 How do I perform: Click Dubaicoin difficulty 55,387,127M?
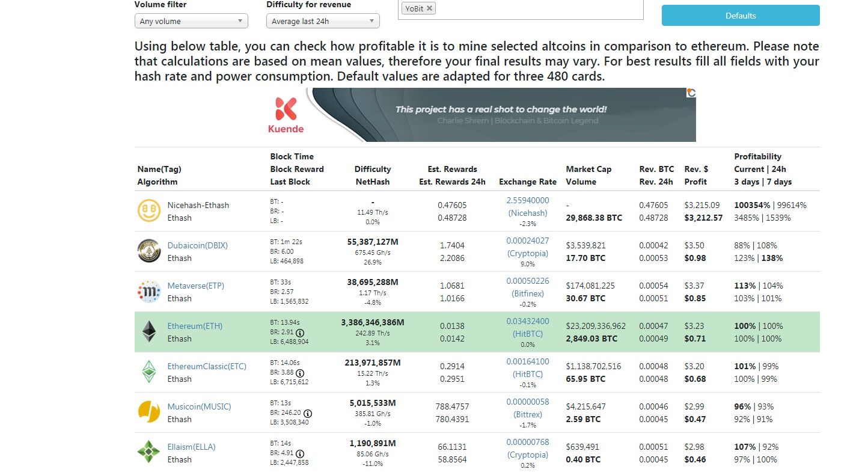coord(373,242)
